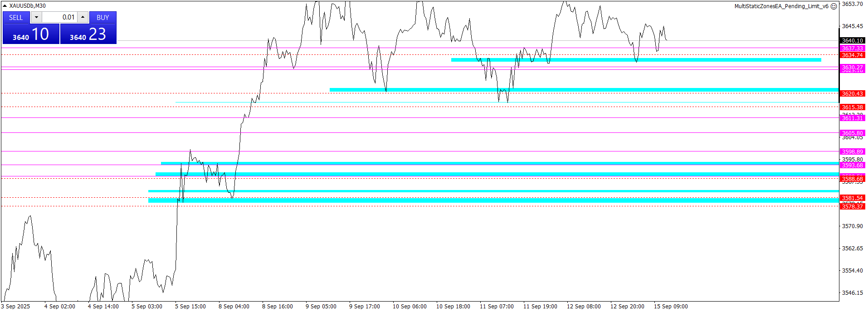Click the expert advisor smiley face icon
The image size is (868, 312).
click(834, 6)
